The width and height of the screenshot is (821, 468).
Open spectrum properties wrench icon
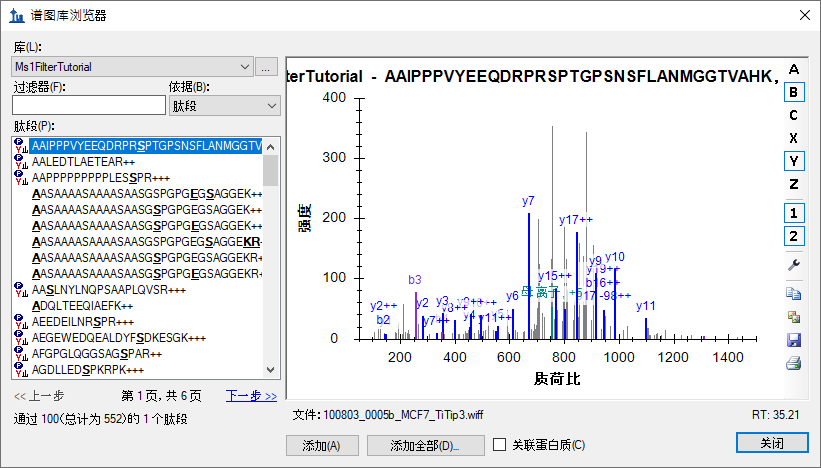(794, 265)
